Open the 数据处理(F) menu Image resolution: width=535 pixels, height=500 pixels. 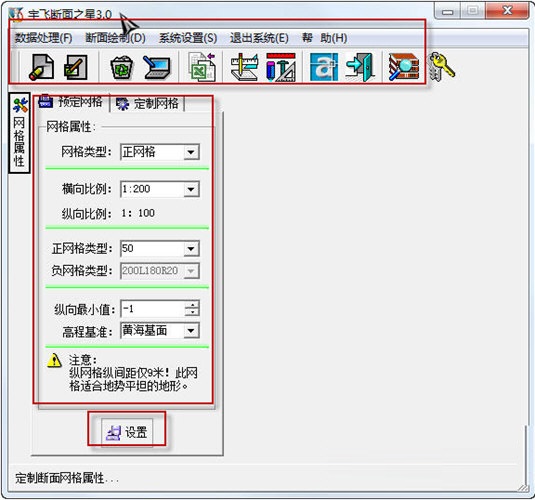[43, 38]
